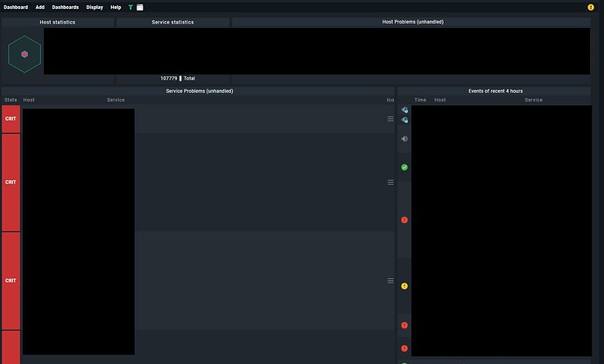Open the Dashboard menu
The image size is (604, 364).
16,7
